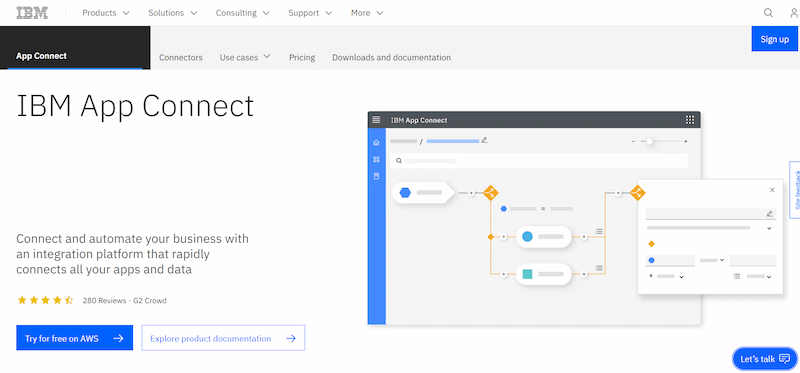The height and width of the screenshot is (373, 800).
Task: Click the document icon in illustration sidebar
Action: 377,176
